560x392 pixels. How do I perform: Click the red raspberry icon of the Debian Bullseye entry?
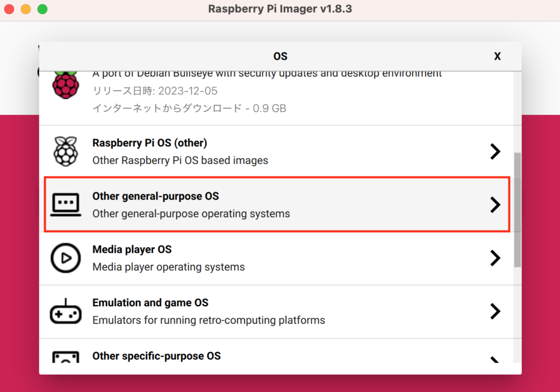tap(66, 85)
